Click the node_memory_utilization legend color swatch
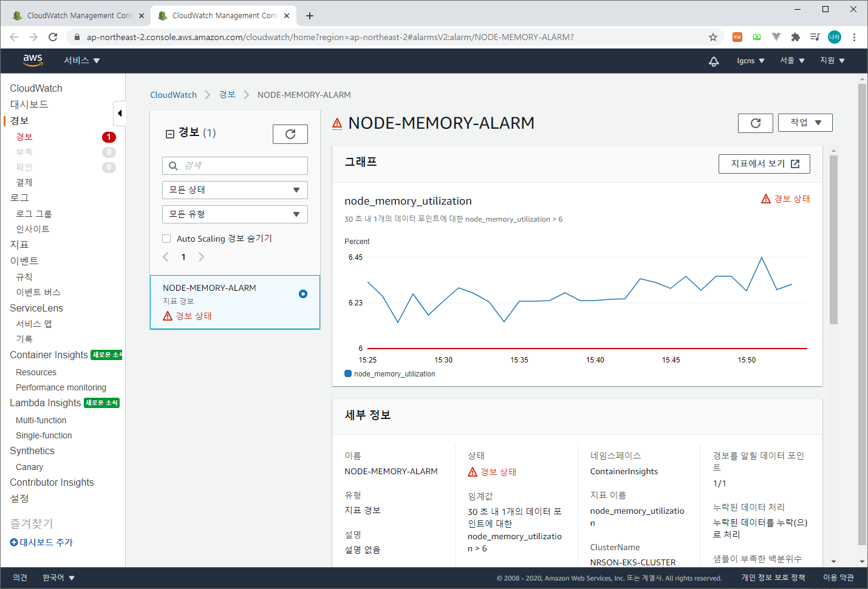Image resolution: width=868 pixels, height=589 pixels. click(x=348, y=373)
